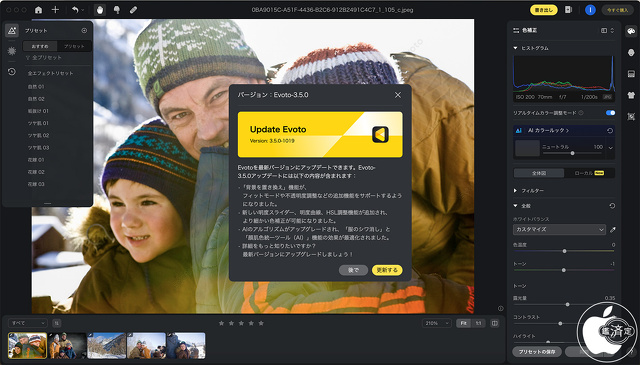The height and width of the screenshot is (365, 640).
Task: Click info icon next to リアルタイムカラー調整モード
Action: [x=581, y=113]
